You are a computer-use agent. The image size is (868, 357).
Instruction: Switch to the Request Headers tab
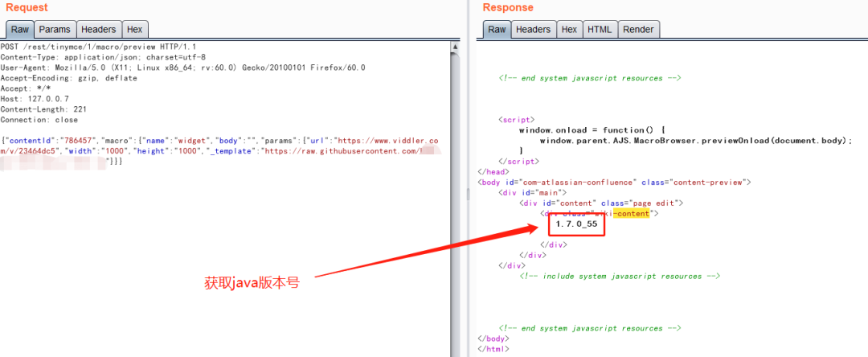click(x=99, y=29)
